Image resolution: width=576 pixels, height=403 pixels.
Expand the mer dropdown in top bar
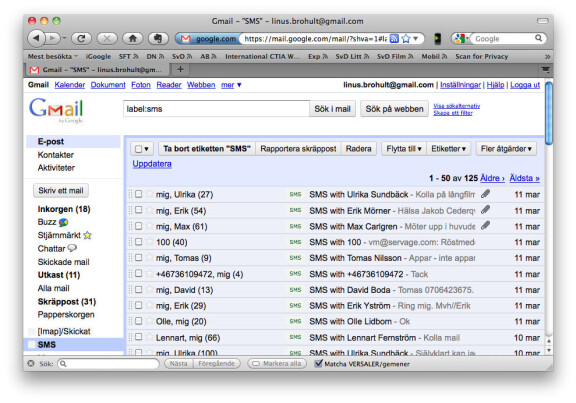click(231, 85)
